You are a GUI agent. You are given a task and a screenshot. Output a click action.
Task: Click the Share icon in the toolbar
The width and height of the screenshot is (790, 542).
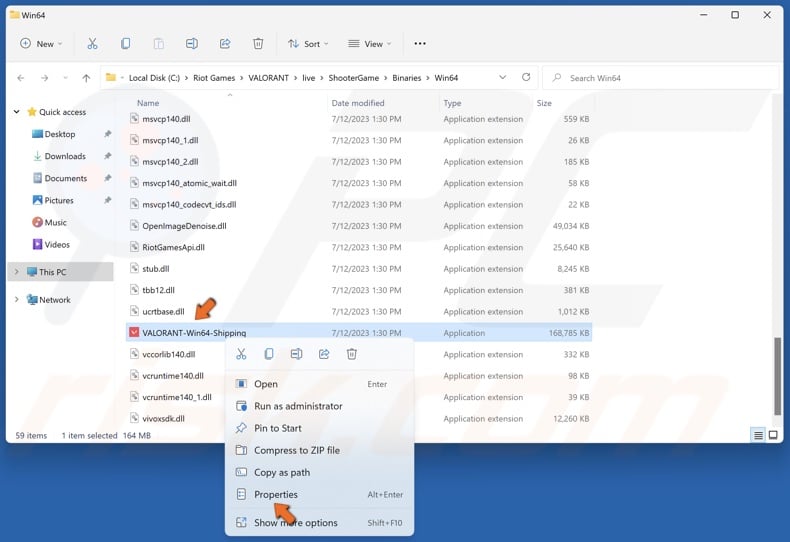coord(225,44)
